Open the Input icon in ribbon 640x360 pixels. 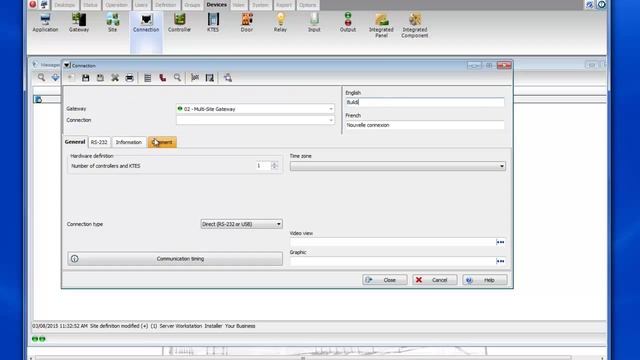click(x=314, y=23)
